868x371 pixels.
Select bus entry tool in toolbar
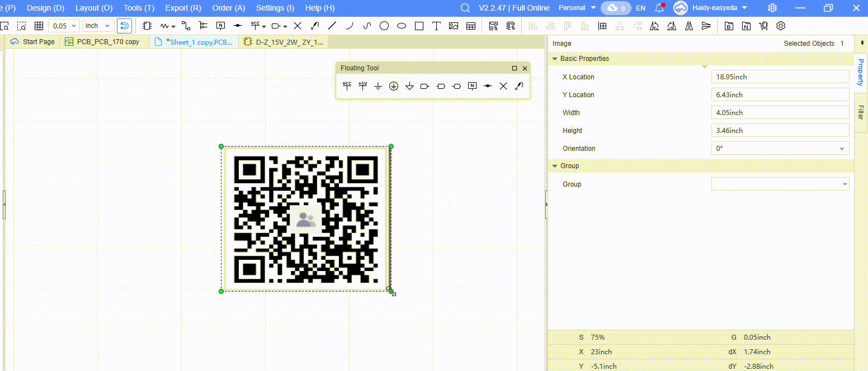203,26
